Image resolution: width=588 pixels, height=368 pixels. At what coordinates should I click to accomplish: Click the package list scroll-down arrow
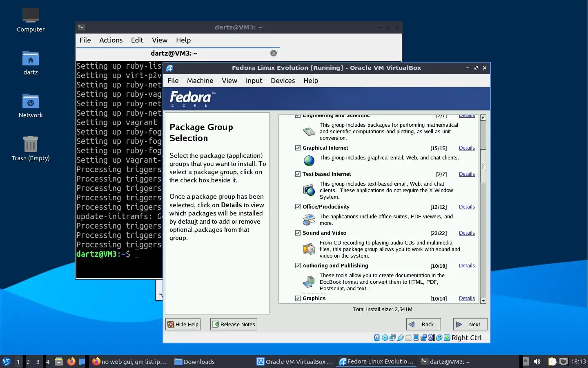(483, 301)
